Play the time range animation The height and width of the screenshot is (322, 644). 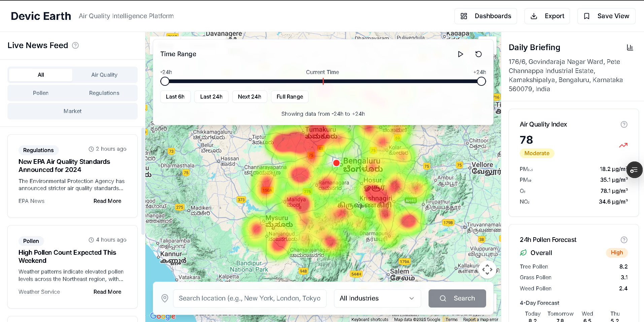click(461, 54)
